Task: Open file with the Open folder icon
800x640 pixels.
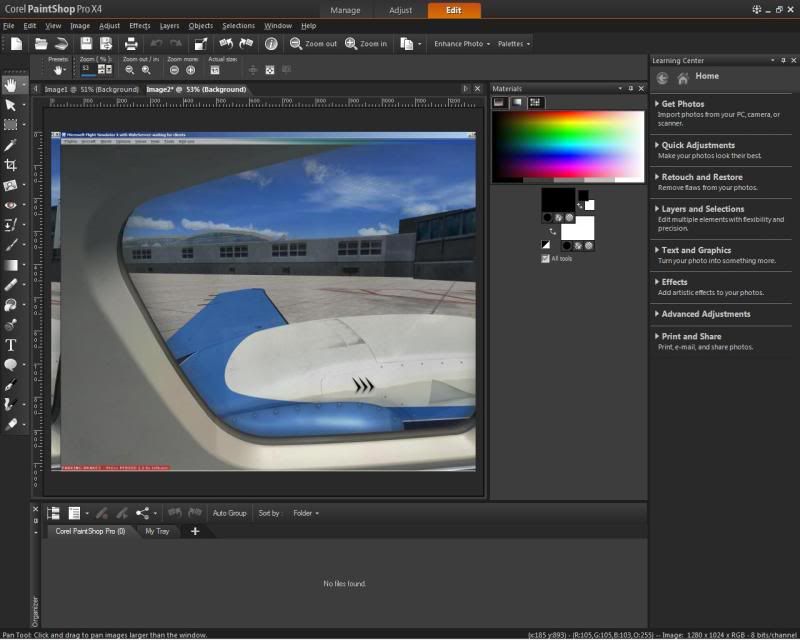Action: coord(41,44)
